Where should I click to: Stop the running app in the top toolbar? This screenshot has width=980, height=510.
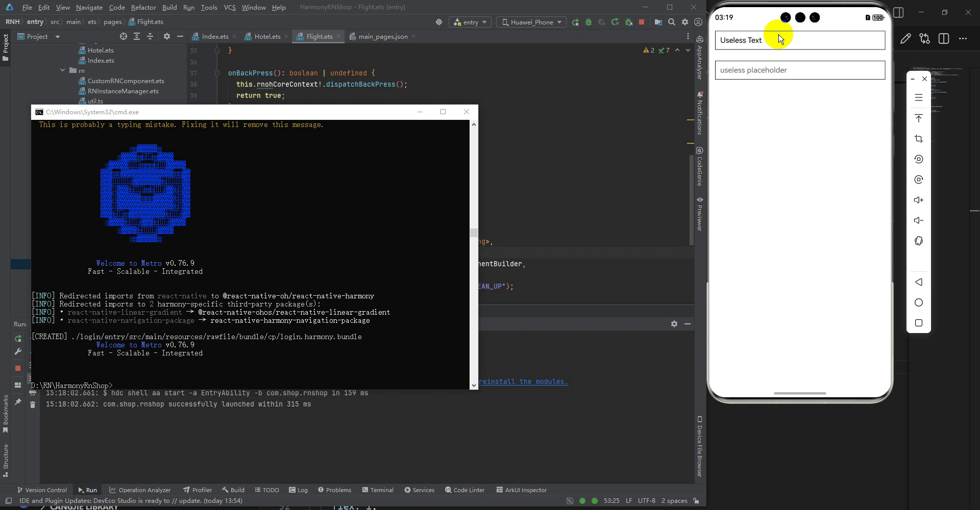pos(642,22)
